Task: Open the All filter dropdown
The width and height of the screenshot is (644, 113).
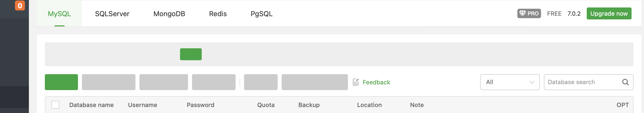Action: [510, 82]
